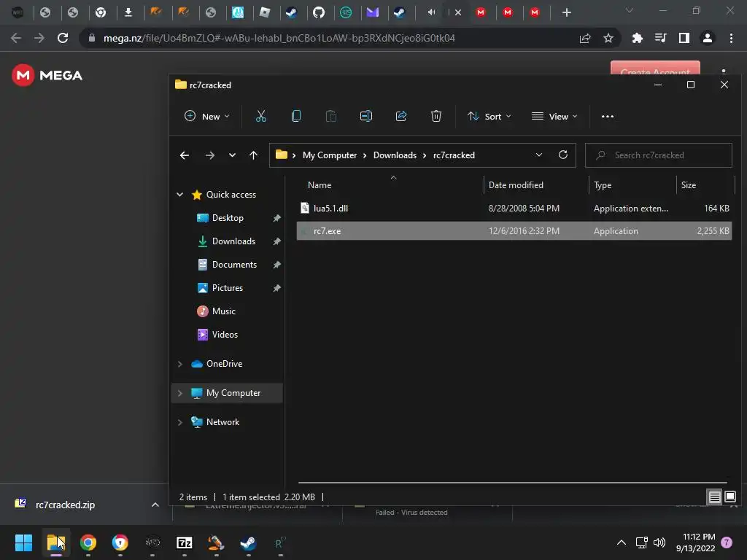
Task: Click the MEGA logo
Action: click(47, 75)
